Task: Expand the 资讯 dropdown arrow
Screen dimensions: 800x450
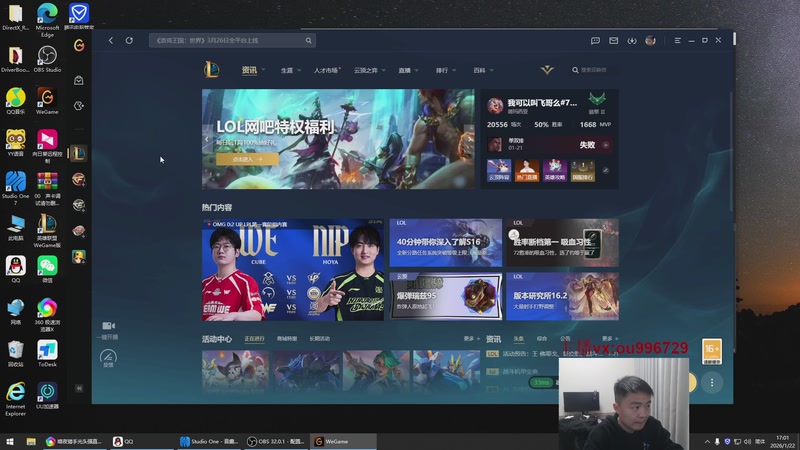Action: pos(263,70)
